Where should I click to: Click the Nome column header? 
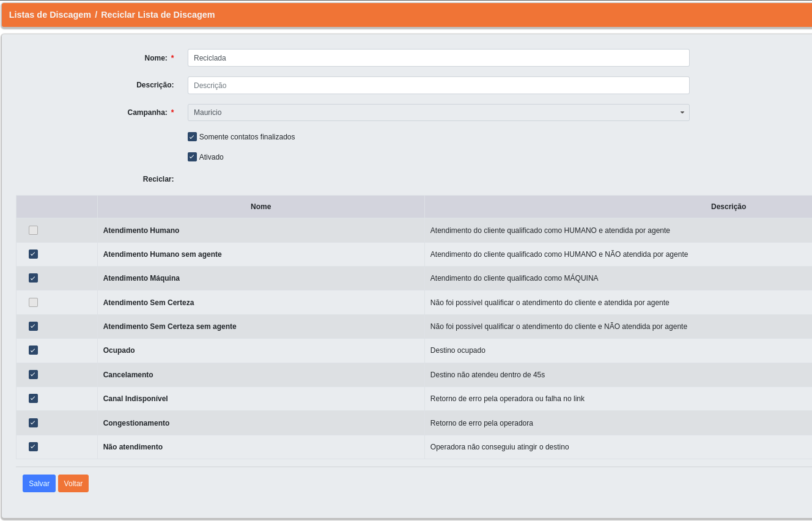(260, 207)
